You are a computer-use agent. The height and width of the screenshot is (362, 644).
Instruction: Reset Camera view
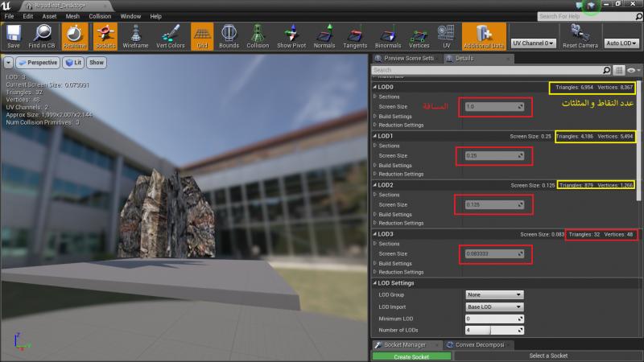pos(580,36)
